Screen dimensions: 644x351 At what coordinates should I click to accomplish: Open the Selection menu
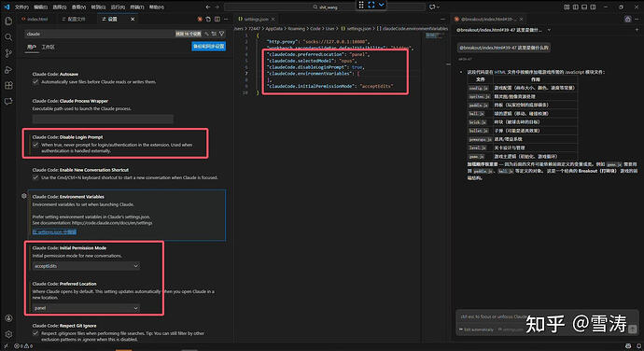(60, 7)
